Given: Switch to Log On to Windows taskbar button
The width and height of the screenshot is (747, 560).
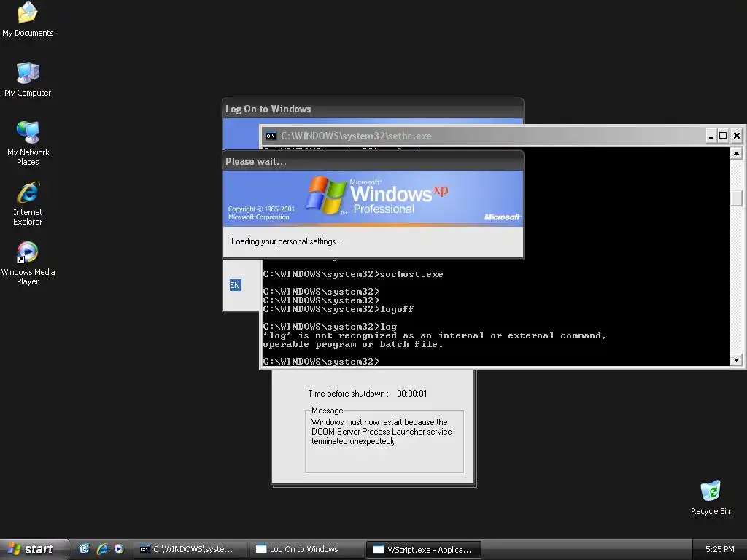Looking at the screenshot, I should coord(307,550).
